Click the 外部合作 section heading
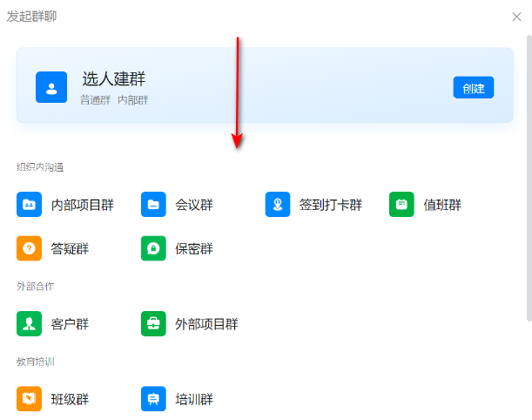This screenshot has width=532, height=420. pos(36,286)
